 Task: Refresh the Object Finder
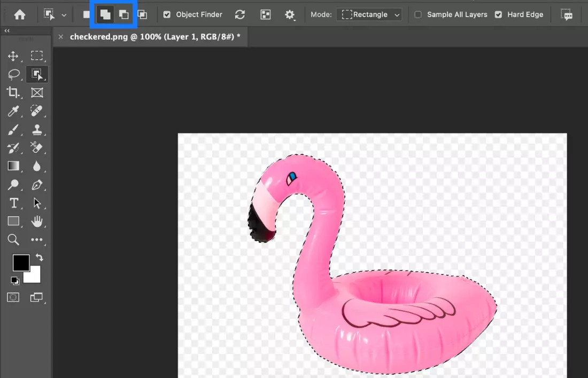tap(240, 14)
